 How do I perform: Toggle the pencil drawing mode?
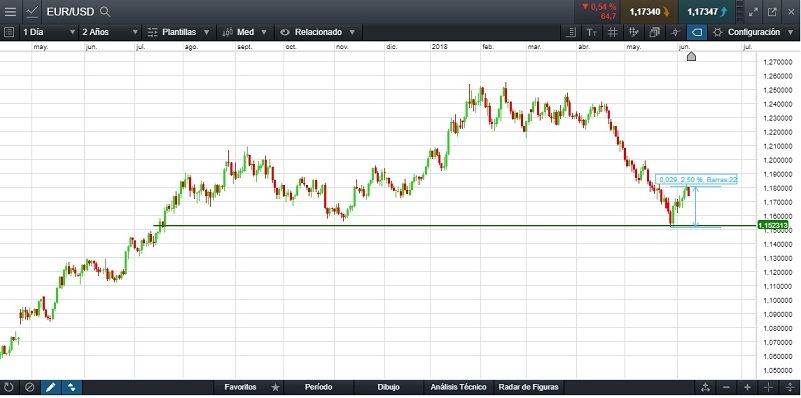click(x=51, y=387)
